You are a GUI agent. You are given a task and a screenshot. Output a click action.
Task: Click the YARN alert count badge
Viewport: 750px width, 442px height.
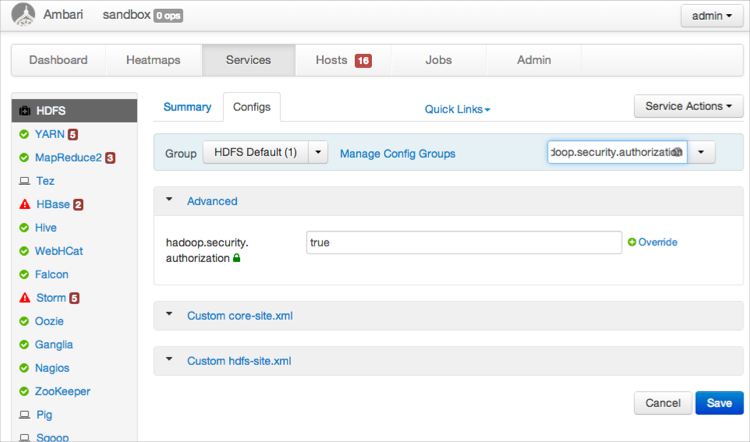point(73,134)
